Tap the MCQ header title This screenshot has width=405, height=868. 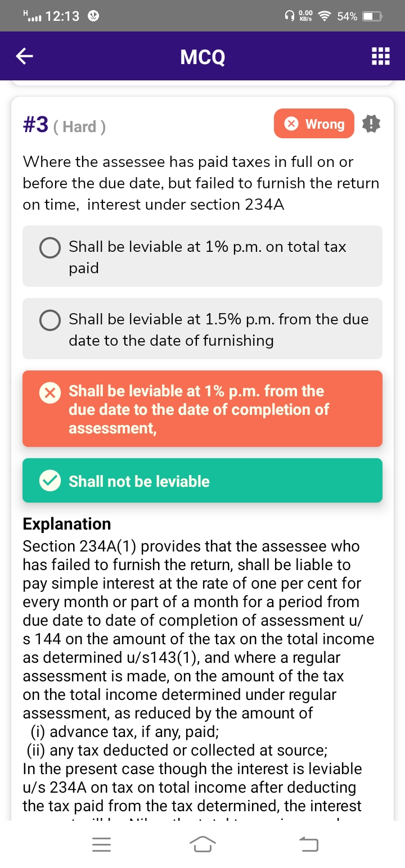point(202,57)
